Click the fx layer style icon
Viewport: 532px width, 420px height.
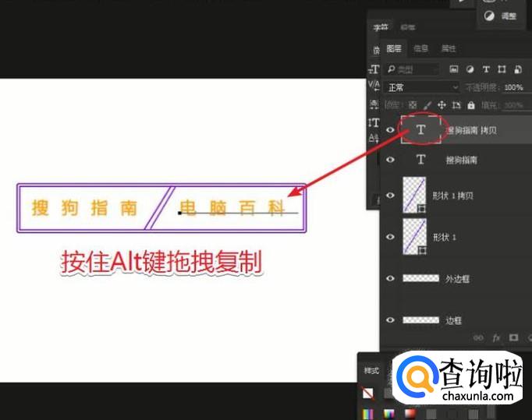tap(496, 337)
